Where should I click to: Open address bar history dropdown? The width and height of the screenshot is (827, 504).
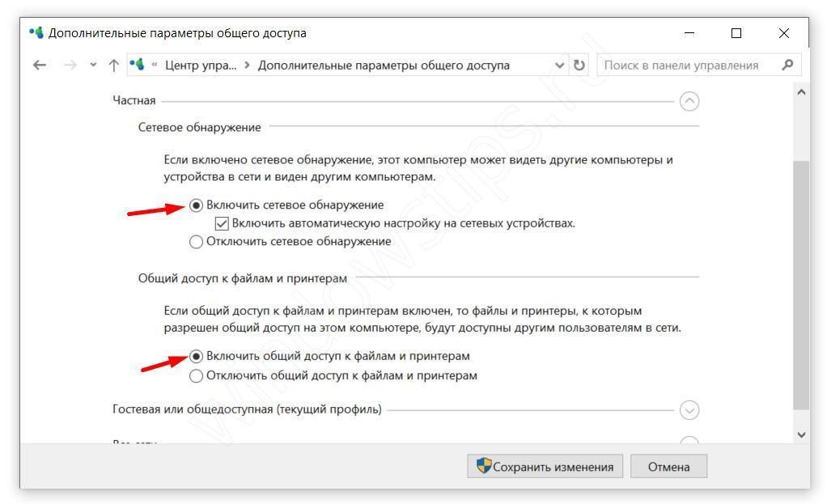(560, 66)
